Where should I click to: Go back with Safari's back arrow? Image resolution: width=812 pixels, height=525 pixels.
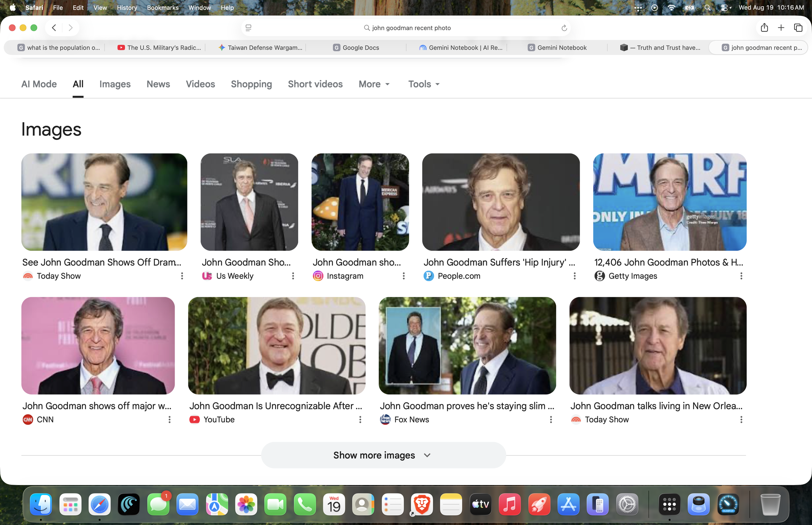pyautogui.click(x=54, y=28)
